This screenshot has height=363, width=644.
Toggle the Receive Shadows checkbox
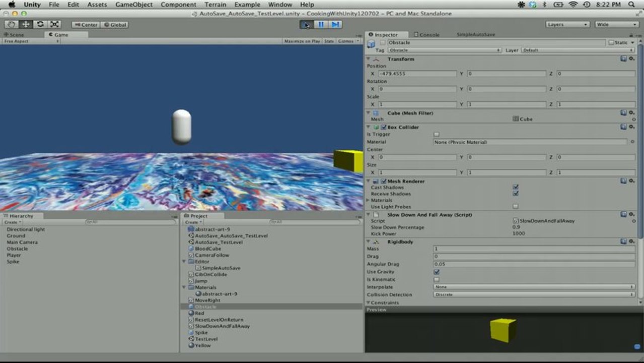[516, 194]
